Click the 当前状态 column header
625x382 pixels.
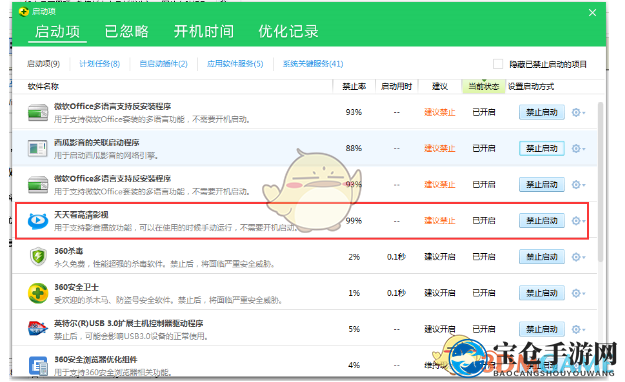483,87
